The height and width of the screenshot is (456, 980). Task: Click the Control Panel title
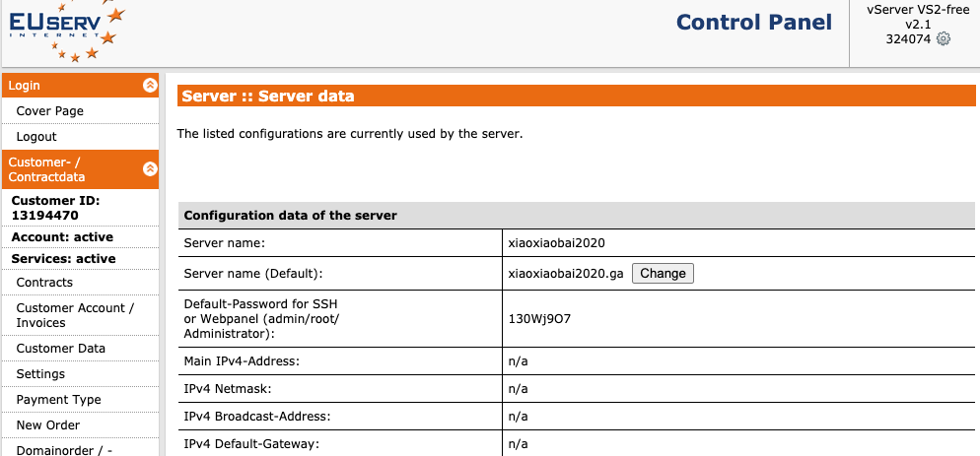[754, 22]
